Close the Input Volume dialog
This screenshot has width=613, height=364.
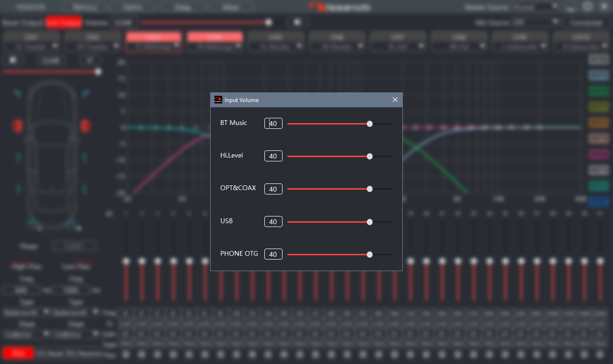395,100
